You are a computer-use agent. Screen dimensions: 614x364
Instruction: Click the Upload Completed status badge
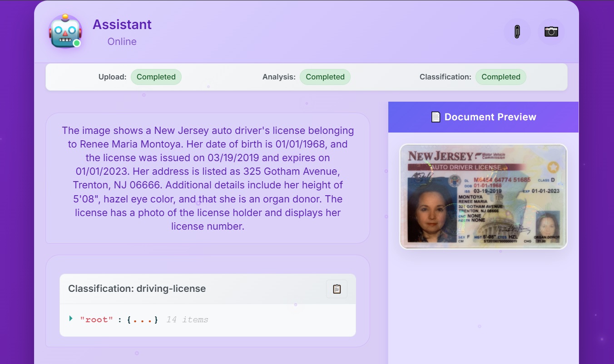(x=156, y=77)
